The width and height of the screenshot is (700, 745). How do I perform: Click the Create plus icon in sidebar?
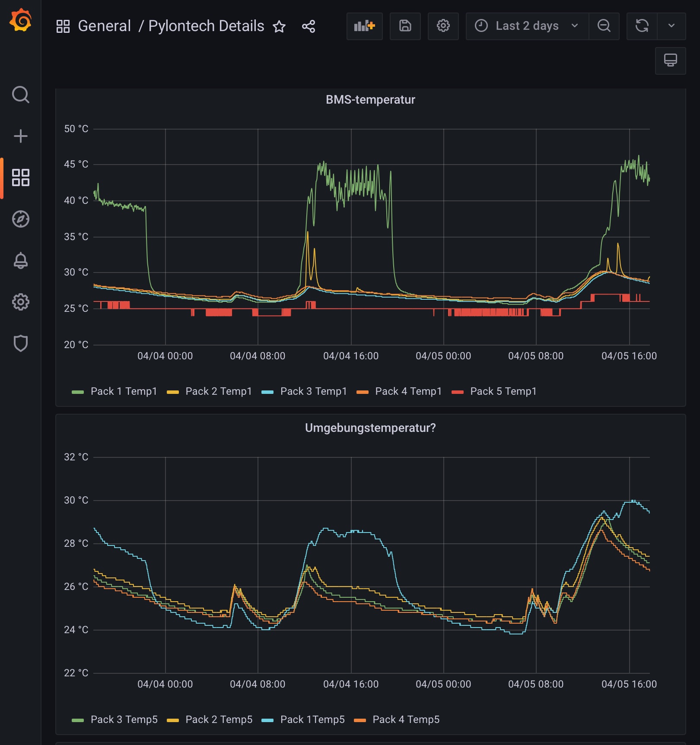[x=20, y=136]
